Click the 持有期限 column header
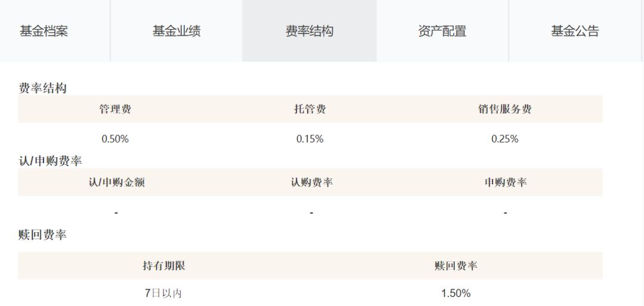Screen dimensions: 644x306 163,266
